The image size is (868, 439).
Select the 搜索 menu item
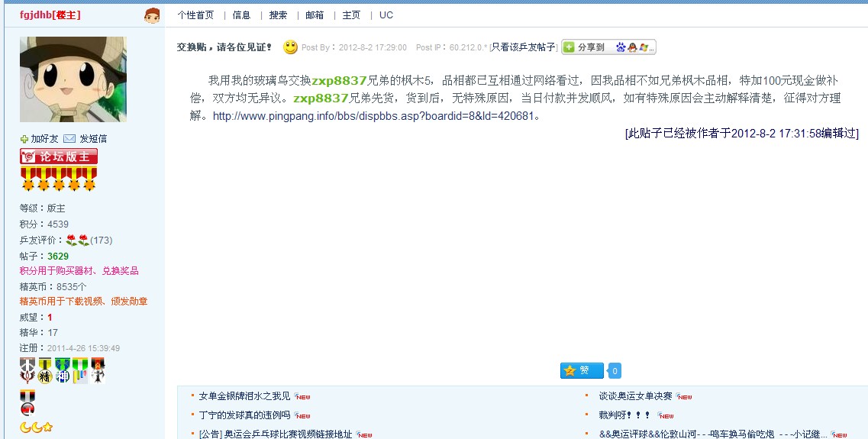point(278,15)
